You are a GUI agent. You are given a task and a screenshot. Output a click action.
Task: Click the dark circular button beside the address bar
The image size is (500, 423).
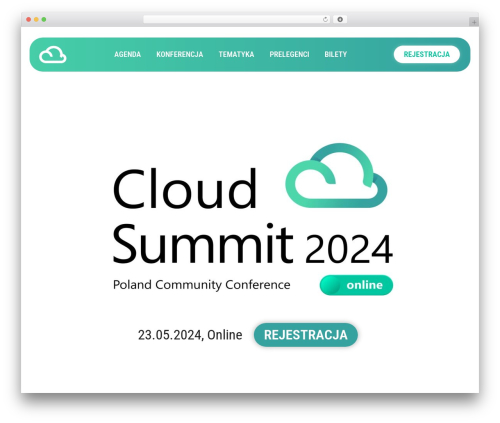[x=340, y=19]
